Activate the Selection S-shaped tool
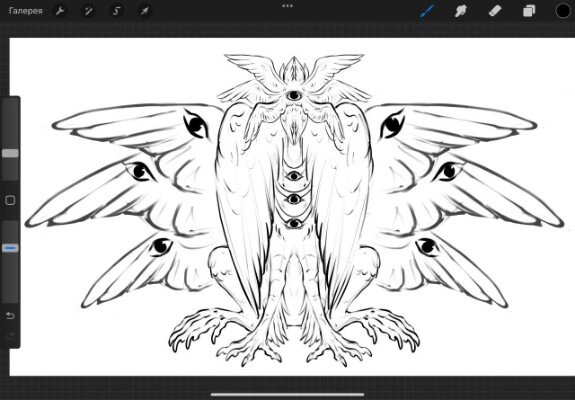This screenshot has width=575, height=400. click(x=116, y=11)
